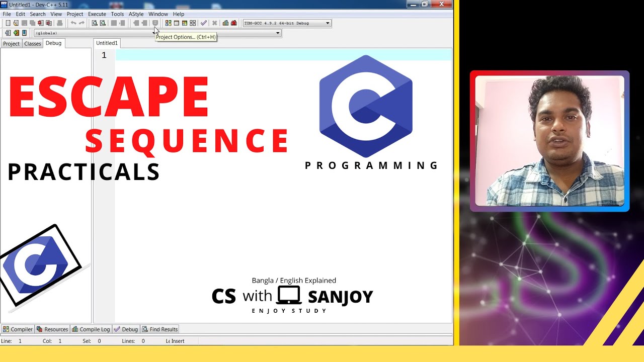Click the Insert toolbar icon

pos(8,33)
